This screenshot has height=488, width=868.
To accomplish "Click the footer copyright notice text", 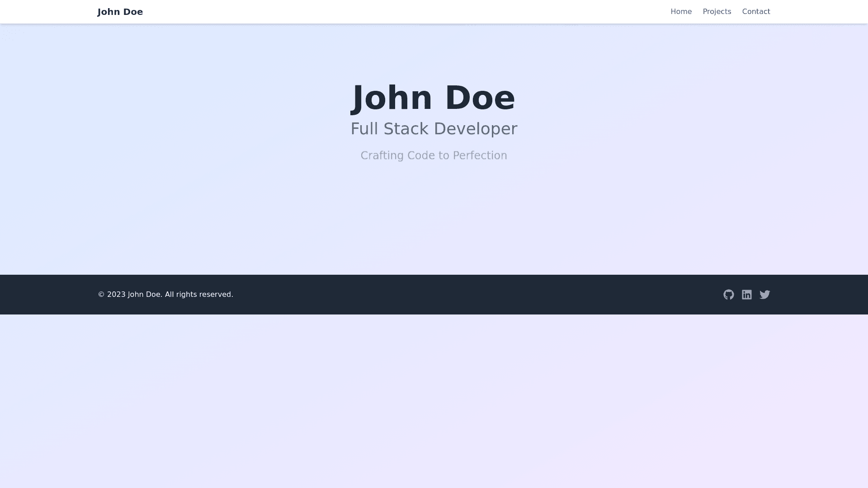I will point(165,295).
